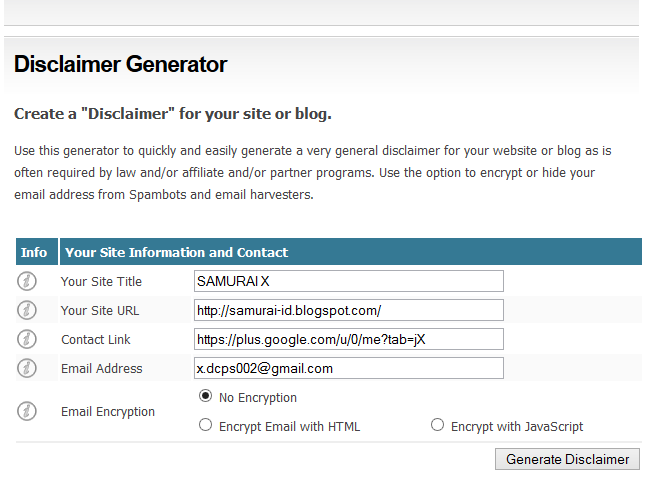Click the Your Site Information and Contact header
The width and height of the screenshot is (652, 486).
pos(177,253)
